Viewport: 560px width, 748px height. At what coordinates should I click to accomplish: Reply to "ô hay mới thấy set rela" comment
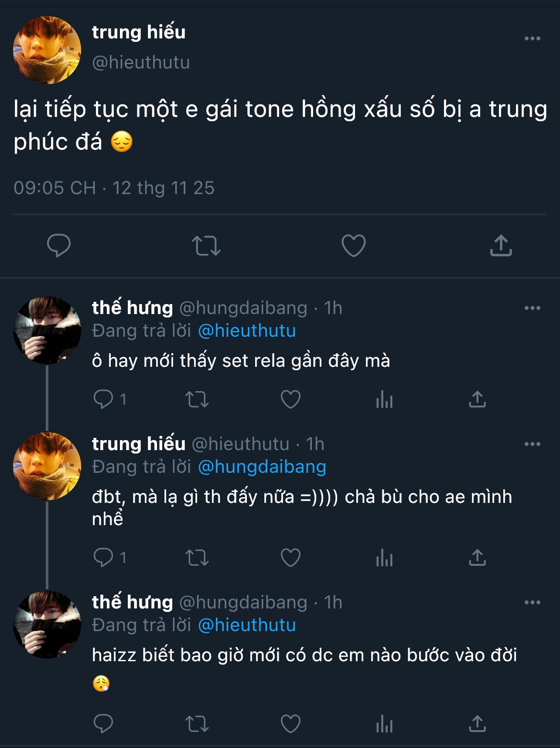point(103,399)
